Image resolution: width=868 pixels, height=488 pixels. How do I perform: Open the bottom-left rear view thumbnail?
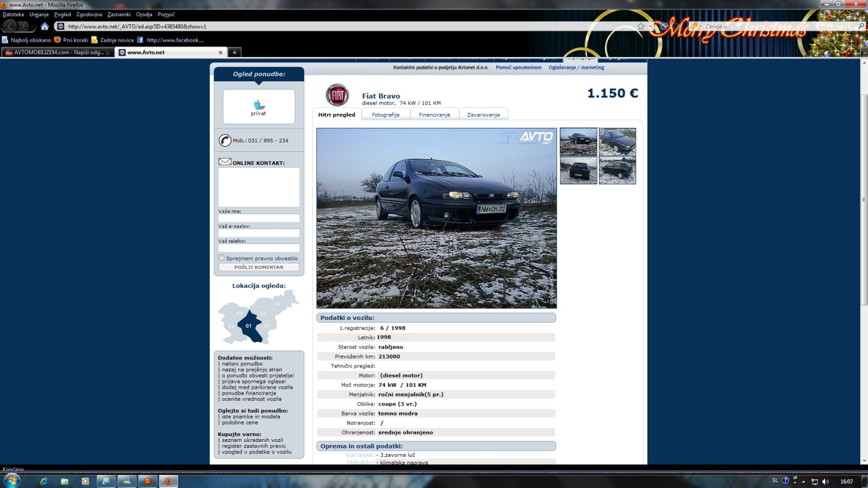click(578, 170)
